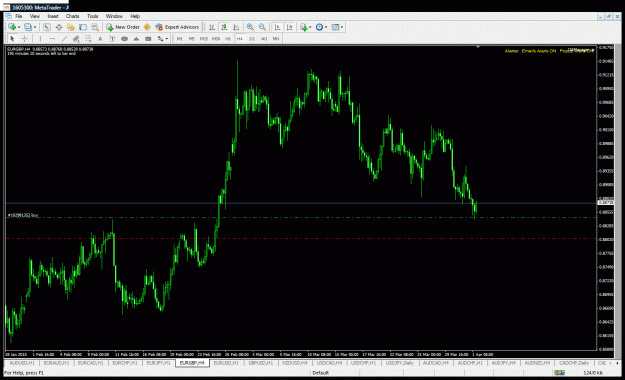Open the chart Templates icon

pos(335,27)
